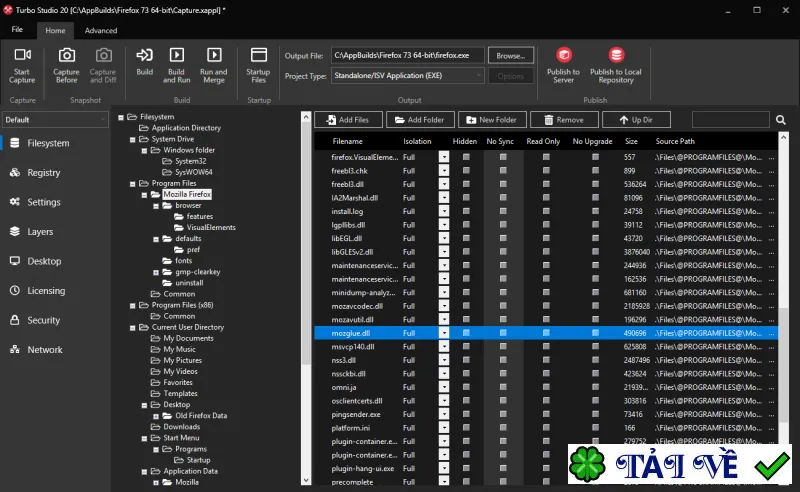Click the Add Folder button
The height and width of the screenshot is (492, 800).
420,120
